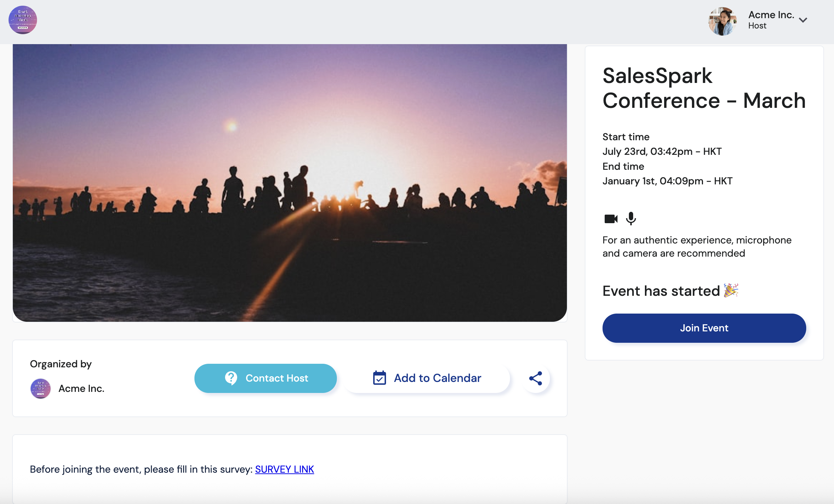This screenshot has height=504, width=834.
Task: Click the sunset event banner image
Action: [x=290, y=183]
